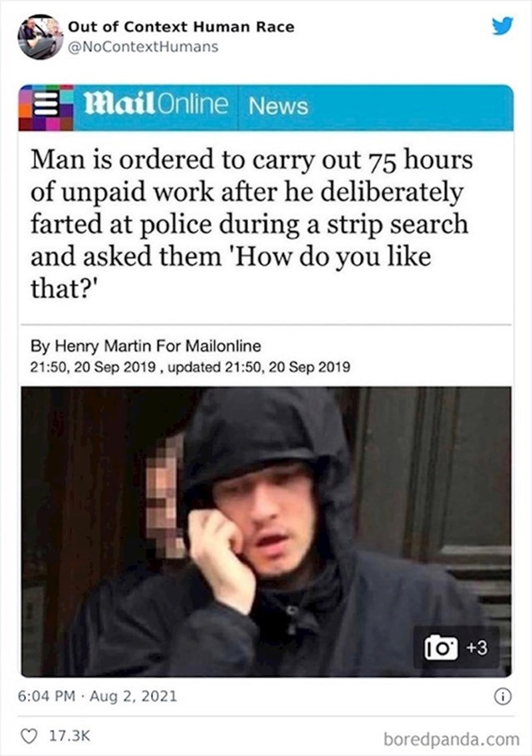Click the MailOnline logo
The width and height of the screenshot is (532, 756).
click(x=156, y=104)
